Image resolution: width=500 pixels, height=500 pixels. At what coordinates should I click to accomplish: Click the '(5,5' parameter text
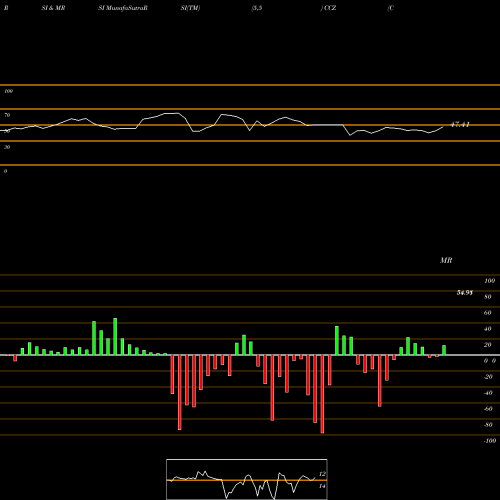[257, 8]
